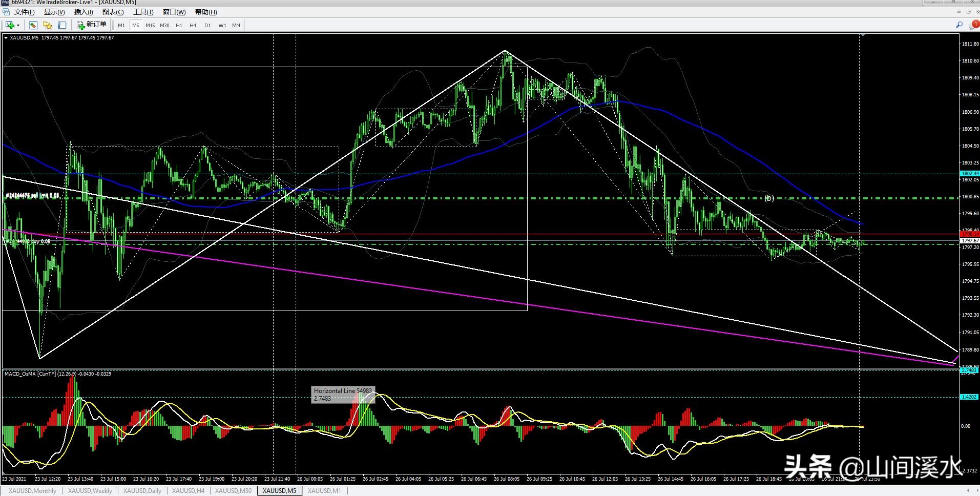Click the XAUUSD,M5 chart title arrow
Image resolution: width=980 pixels, height=496 pixels.
(x=6, y=38)
